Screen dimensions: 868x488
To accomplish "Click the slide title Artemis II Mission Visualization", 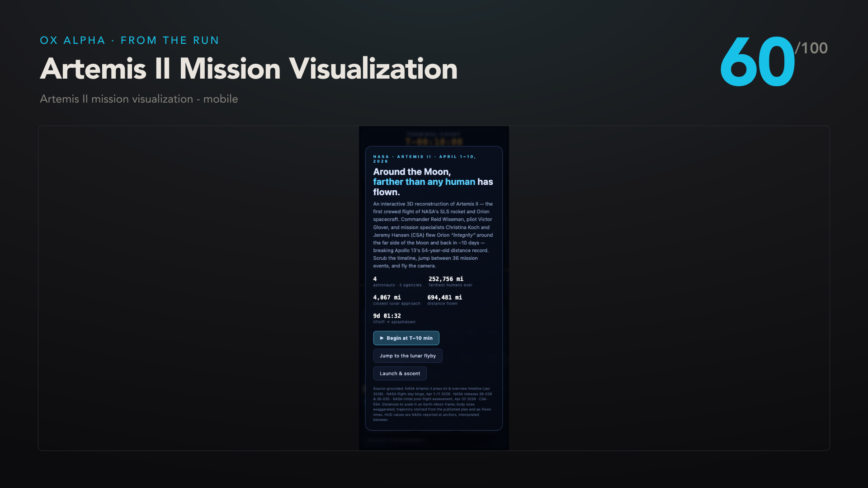I will pyautogui.click(x=249, y=69).
